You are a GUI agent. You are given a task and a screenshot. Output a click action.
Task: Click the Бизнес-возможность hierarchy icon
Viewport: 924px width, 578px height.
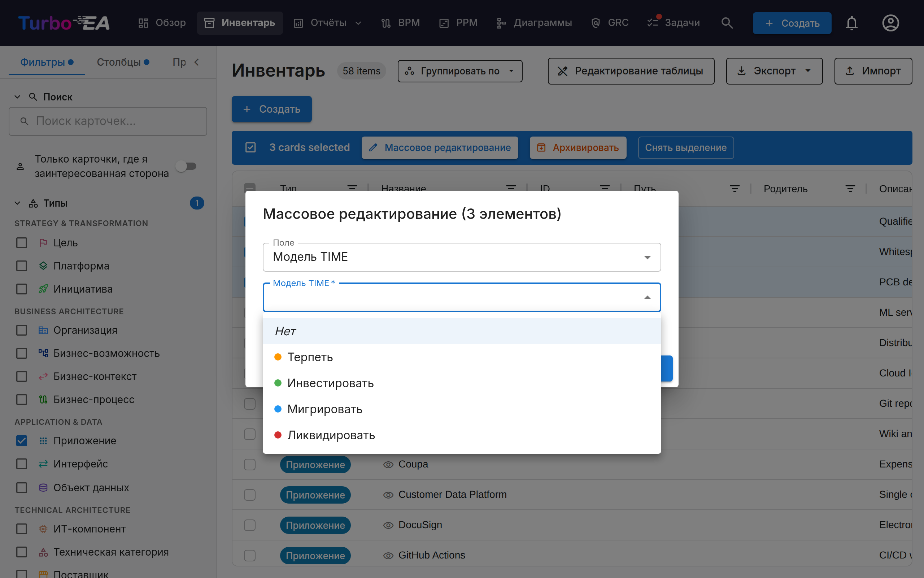coord(43,353)
